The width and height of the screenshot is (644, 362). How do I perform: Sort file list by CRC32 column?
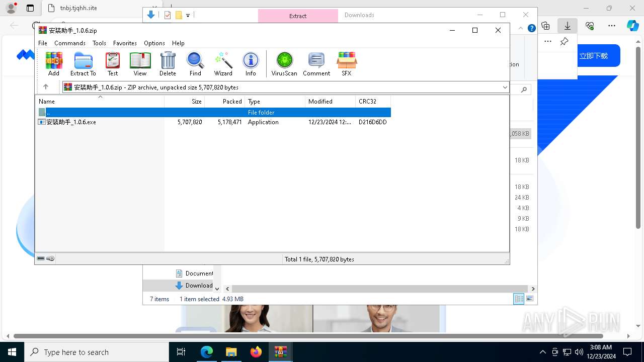[x=373, y=102]
